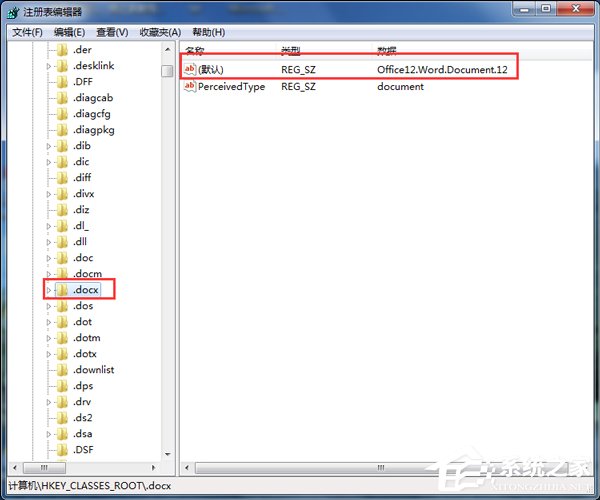This screenshot has width=600, height=500.
Task: Click the status bar registry path
Action: click(x=90, y=486)
